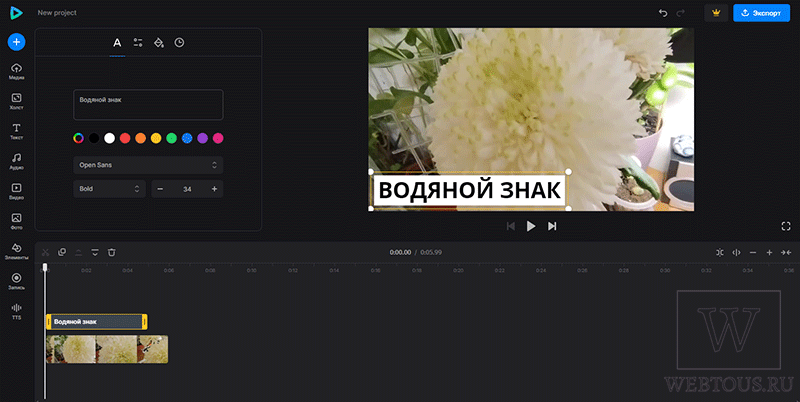The image size is (800, 402).
Task: Select the black color swatch
Action: [94, 138]
